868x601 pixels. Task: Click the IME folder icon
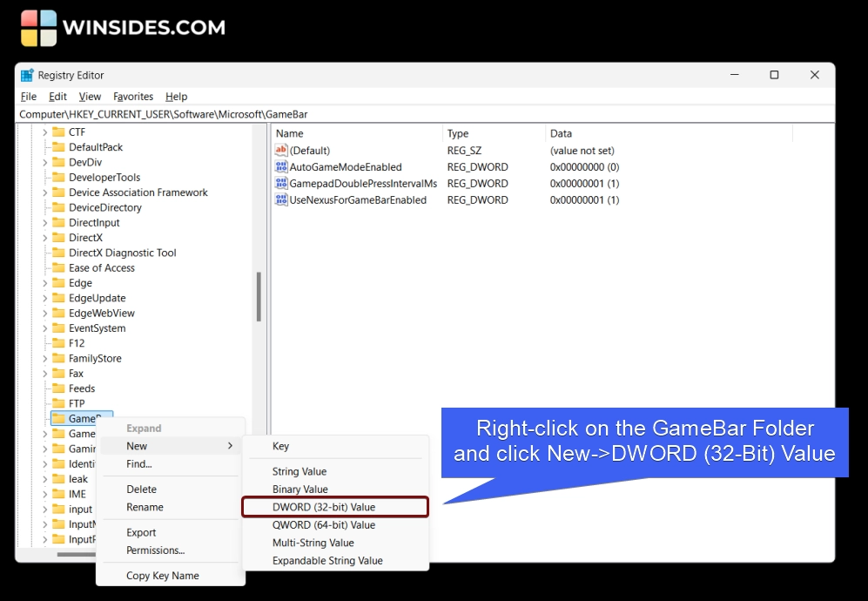point(58,494)
